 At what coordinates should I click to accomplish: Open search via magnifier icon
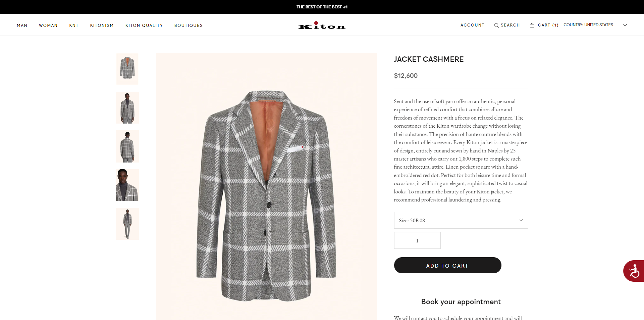click(x=496, y=26)
